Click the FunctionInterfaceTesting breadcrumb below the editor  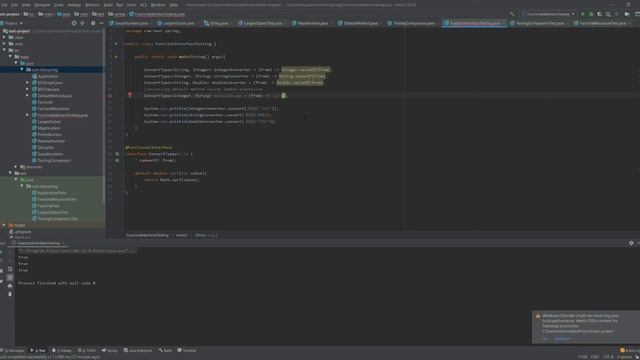coord(147,235)
